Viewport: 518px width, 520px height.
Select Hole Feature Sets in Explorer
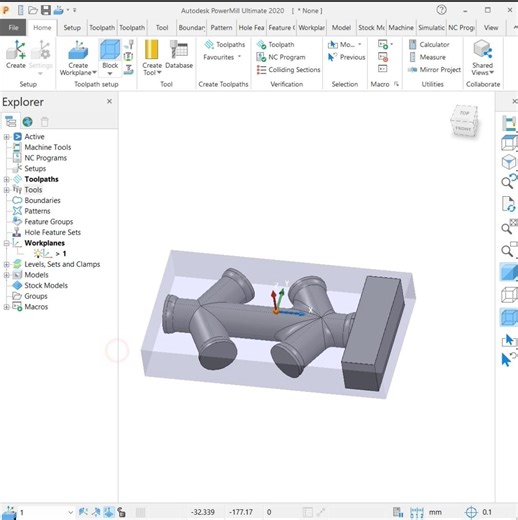click(x=53, y=232)
